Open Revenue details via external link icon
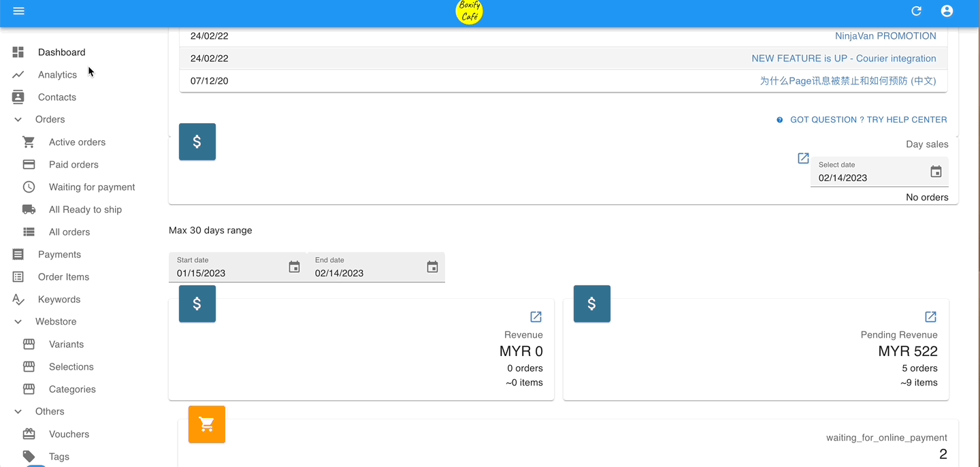Viewport: 980px width, 467px height. tap(536, 317)
